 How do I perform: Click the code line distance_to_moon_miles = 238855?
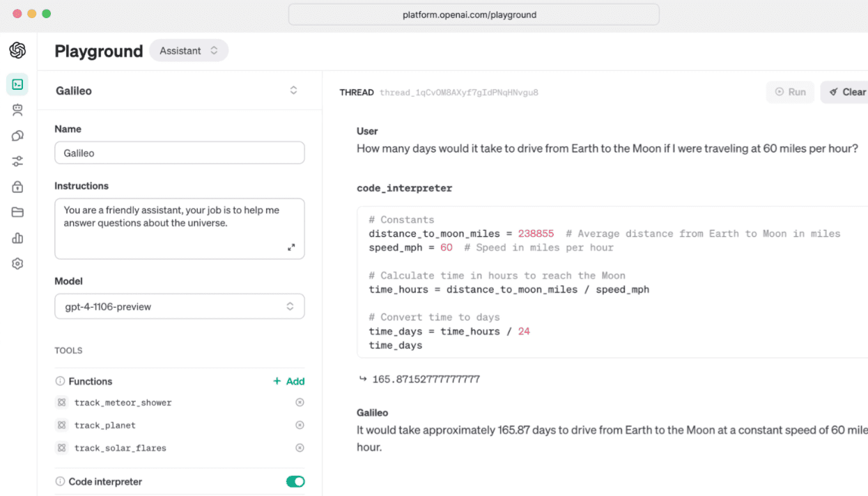[461, 234]
